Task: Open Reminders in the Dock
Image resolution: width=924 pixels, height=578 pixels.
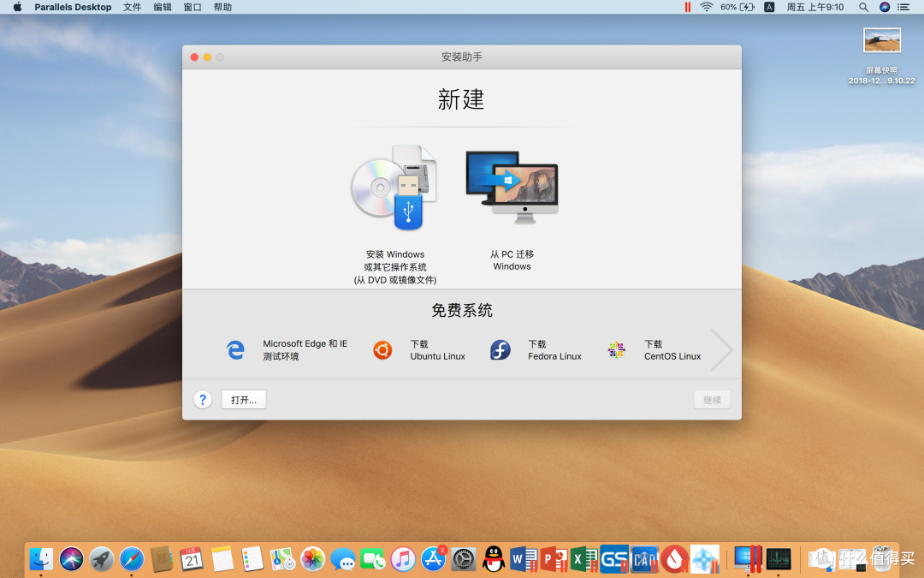Action: tap(252, 558)
